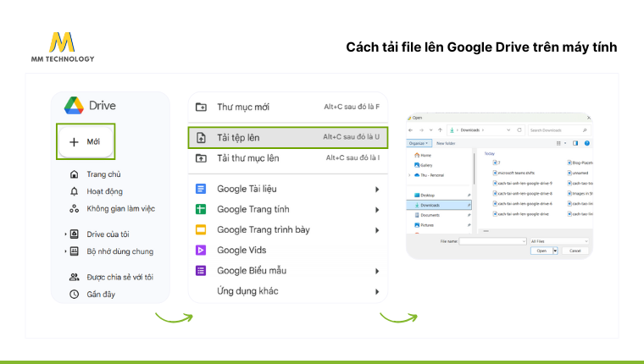Click the Google Biểu mẫu icon
644x364 pixels.
click(x=201, y=270)
